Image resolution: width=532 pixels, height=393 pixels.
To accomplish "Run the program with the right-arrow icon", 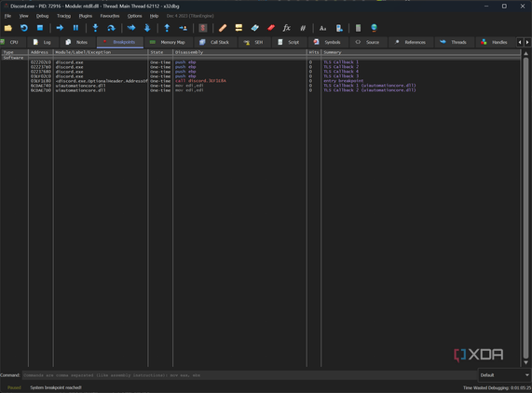I will pos(60,28).
